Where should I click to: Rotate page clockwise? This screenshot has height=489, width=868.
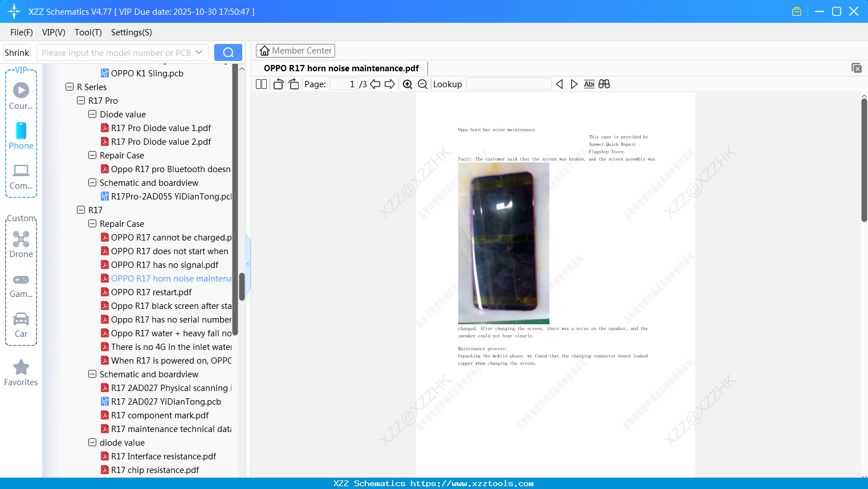point(294,84)
